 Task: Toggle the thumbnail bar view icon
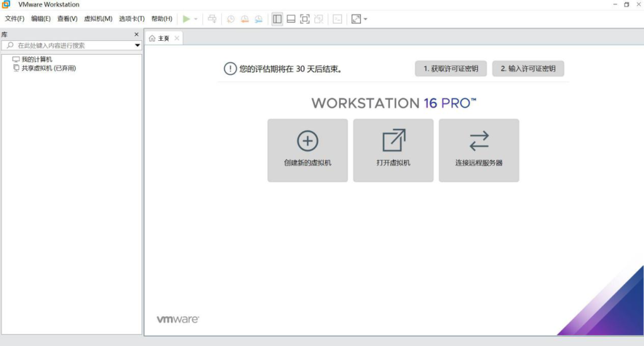pos(291,19)
